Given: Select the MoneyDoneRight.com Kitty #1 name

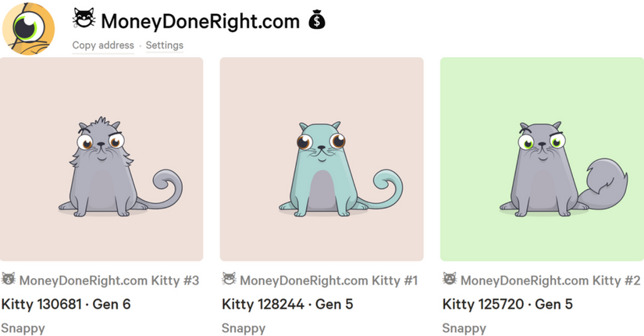Looking at the screenshot, I should click(329, 281).
